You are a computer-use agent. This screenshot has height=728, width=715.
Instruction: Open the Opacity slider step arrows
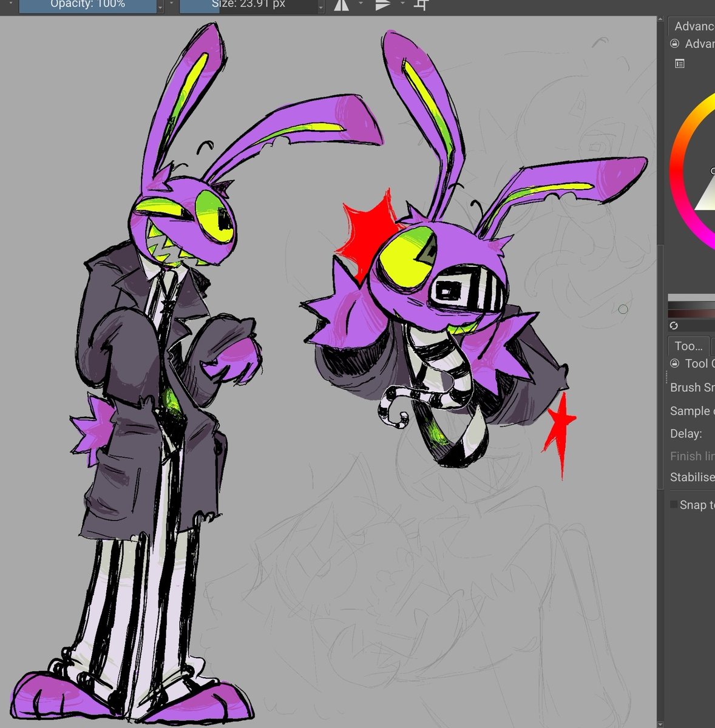160,6
